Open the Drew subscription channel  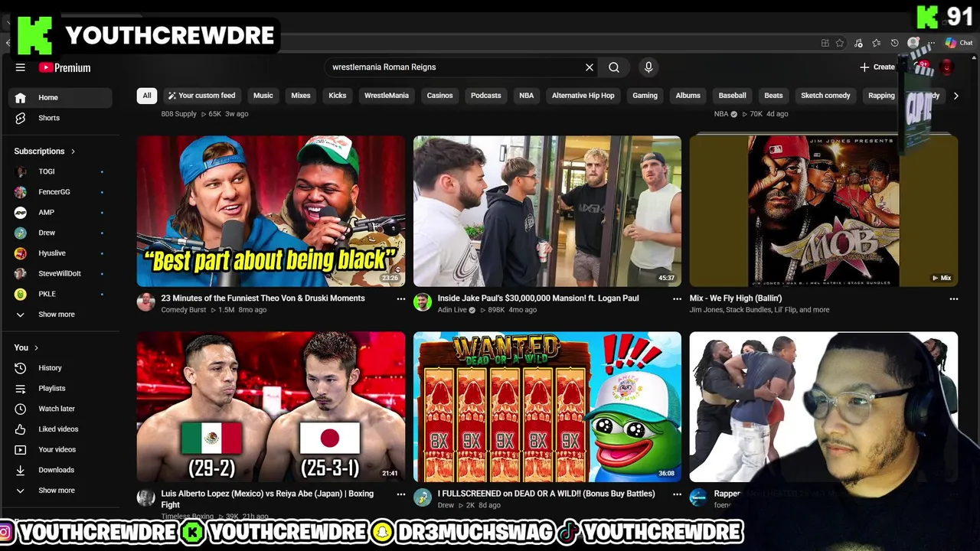(60, 233)
